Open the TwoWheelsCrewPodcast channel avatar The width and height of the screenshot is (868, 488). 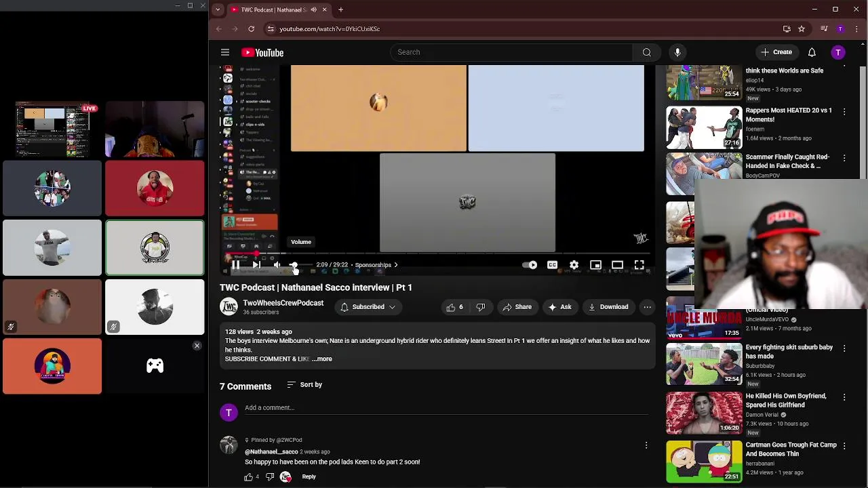pos(229,307)
